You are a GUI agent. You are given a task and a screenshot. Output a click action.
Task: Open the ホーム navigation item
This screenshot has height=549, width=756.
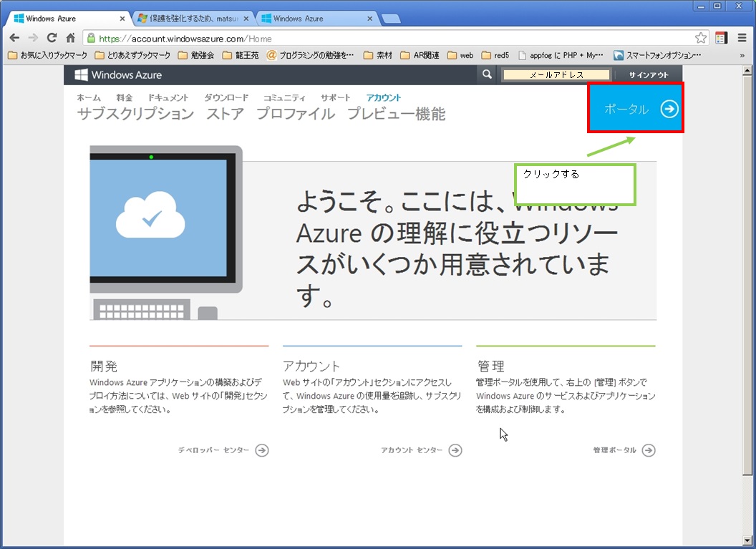point(89,97)
